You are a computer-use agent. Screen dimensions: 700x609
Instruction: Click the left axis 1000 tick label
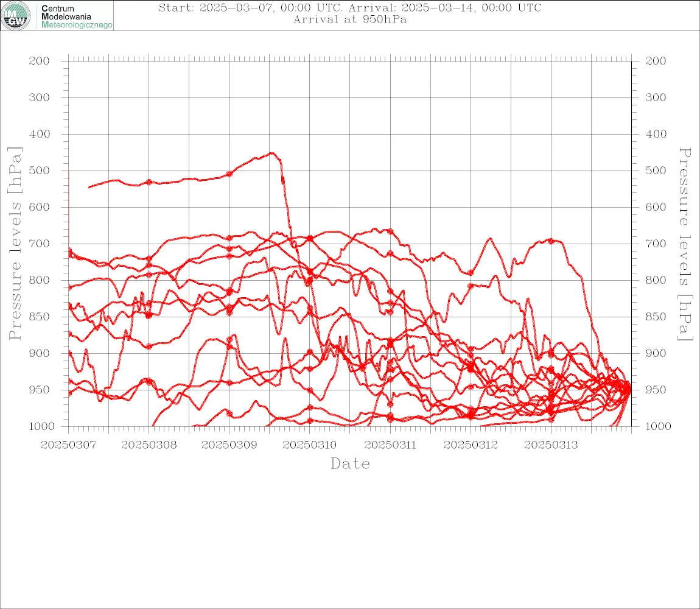coord(41,426)
